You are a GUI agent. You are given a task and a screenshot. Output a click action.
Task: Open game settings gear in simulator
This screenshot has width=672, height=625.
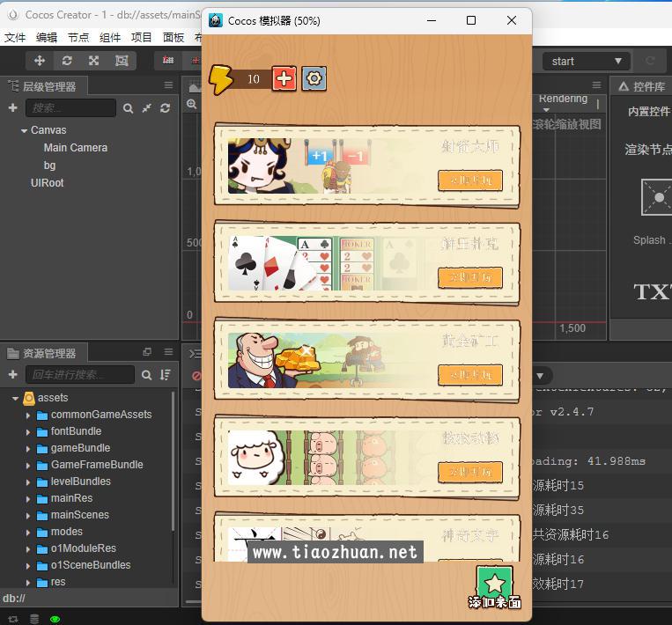click(x=314, y=79)
